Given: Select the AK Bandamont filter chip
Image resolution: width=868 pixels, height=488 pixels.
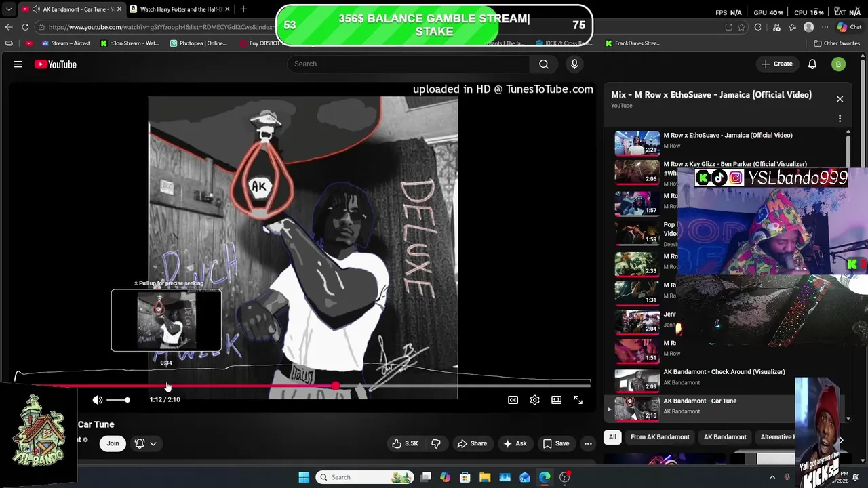Looking at the screenshot, I should (725, 437).
